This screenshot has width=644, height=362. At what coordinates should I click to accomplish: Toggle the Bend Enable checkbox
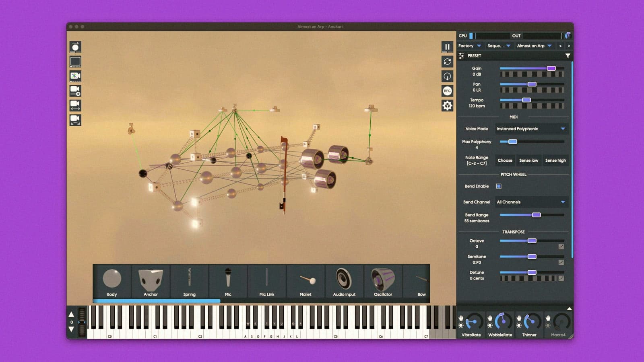pos(499,186)
